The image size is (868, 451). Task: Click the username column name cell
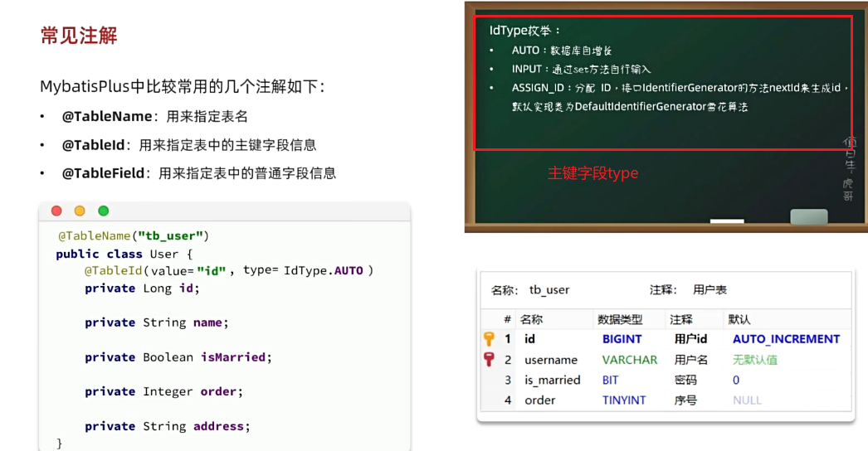point(551,360)
